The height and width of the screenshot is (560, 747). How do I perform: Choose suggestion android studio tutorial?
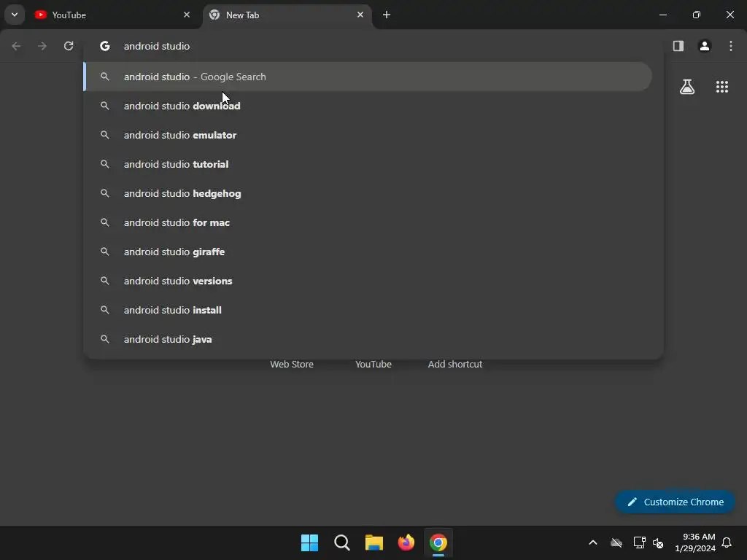[x=368, y=164]
